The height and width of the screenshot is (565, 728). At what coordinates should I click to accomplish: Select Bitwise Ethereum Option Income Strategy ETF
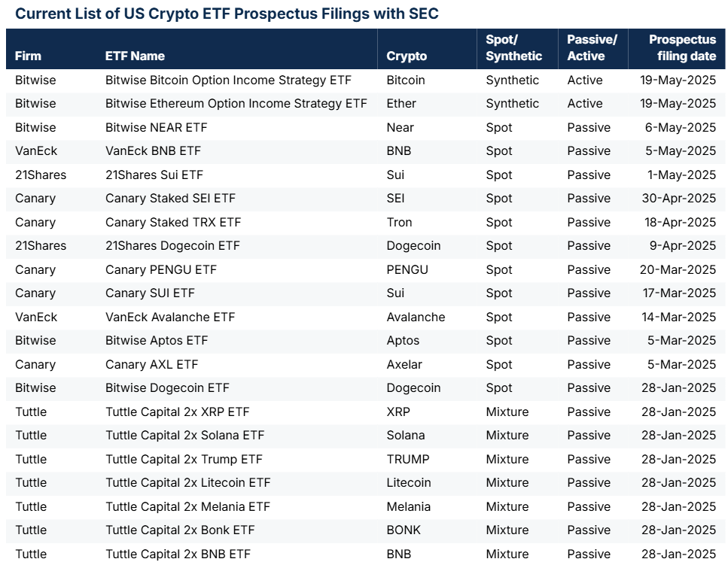coord(236,103)
